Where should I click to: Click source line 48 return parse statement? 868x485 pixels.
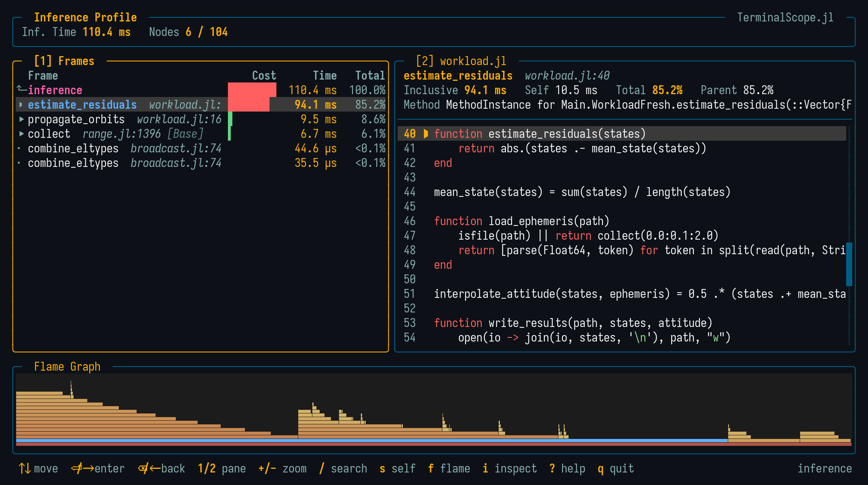(652, 250)
